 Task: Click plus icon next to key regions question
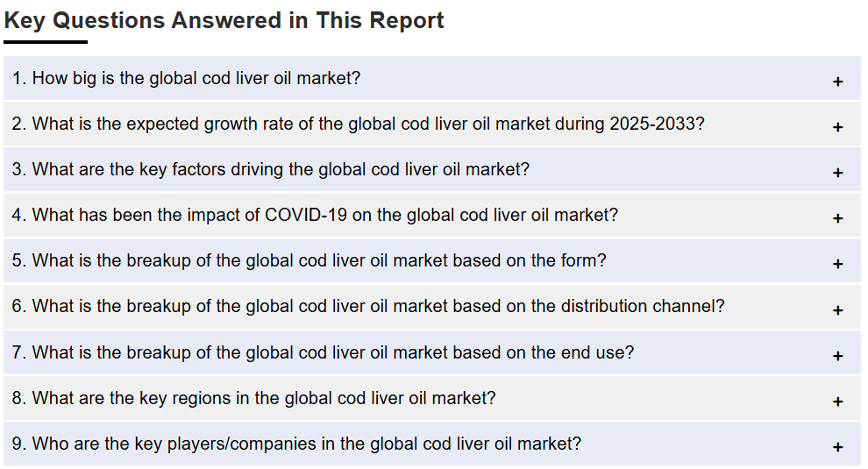click(837, 401)
